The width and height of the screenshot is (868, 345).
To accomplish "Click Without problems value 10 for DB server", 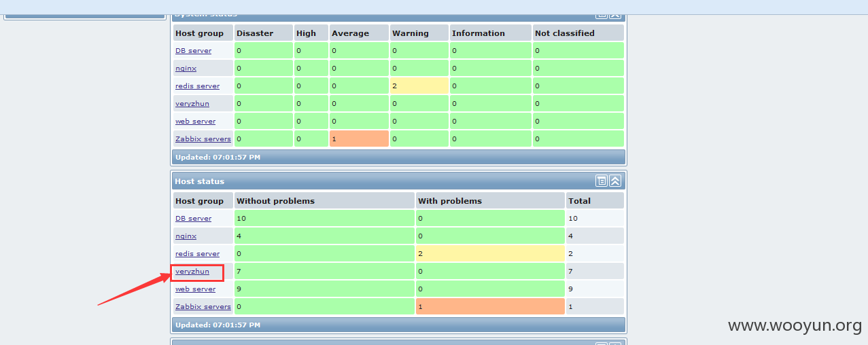I will tap(324, 218).
